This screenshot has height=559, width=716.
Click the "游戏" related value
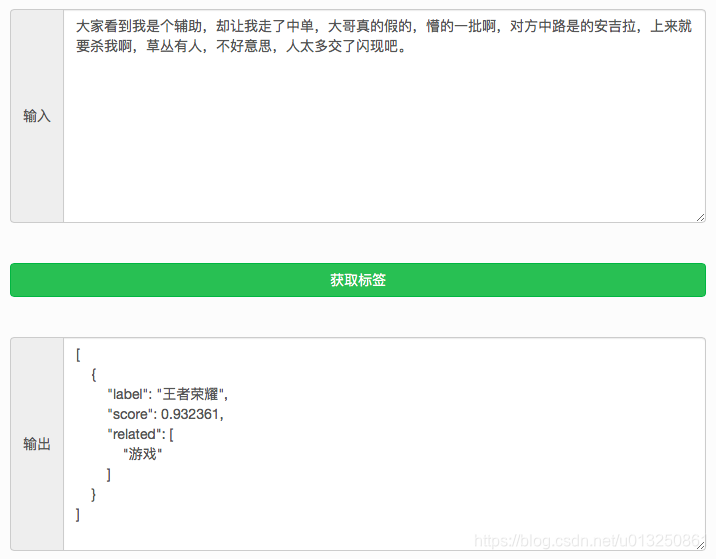tap(142, 454)
